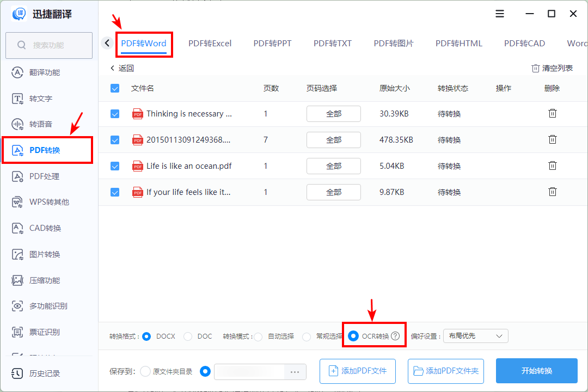This screenshot has width=588, height=392.
Task: Click the 30.39KB size cell
Action: [394, 114]
